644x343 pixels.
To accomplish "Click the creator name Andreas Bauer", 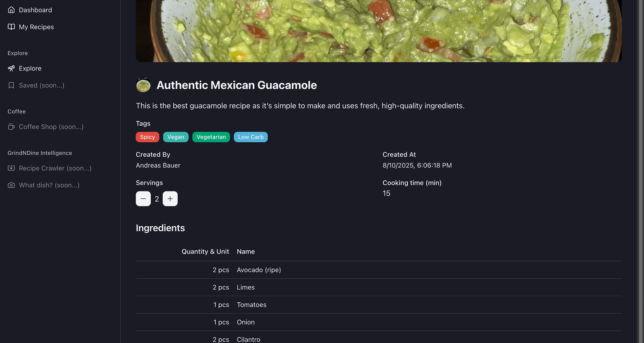I will (158, 165).
